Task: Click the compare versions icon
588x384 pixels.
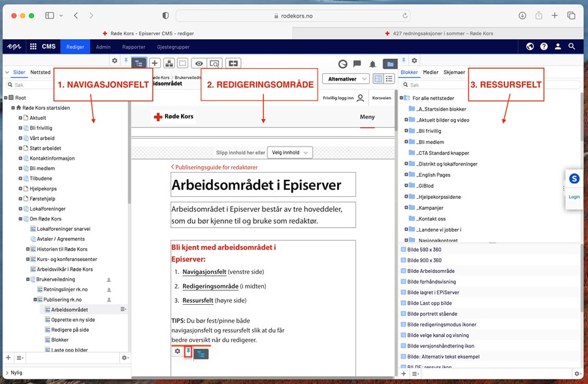Action: click(x=233, y=63)
